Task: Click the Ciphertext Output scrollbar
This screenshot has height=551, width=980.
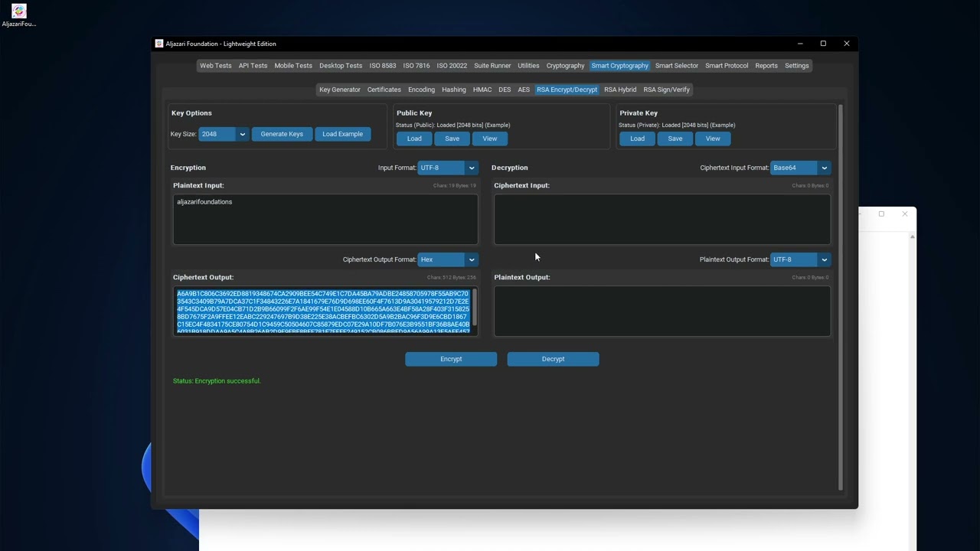Action: pyautogui.click(x=475, y=306)
